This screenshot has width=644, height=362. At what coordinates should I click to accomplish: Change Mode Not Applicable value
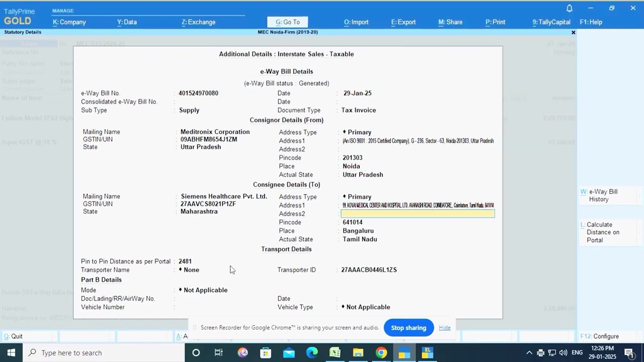(x=203, y=290)
